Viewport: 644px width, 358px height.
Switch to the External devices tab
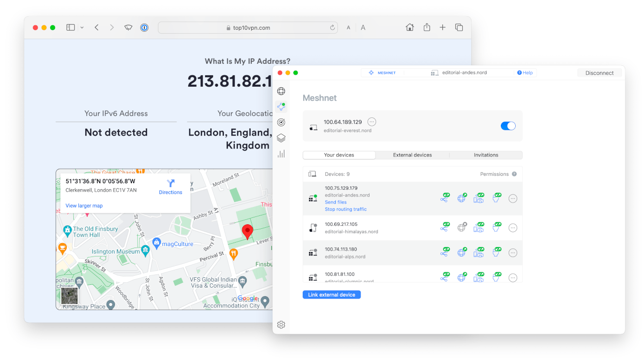click(412, 155)
